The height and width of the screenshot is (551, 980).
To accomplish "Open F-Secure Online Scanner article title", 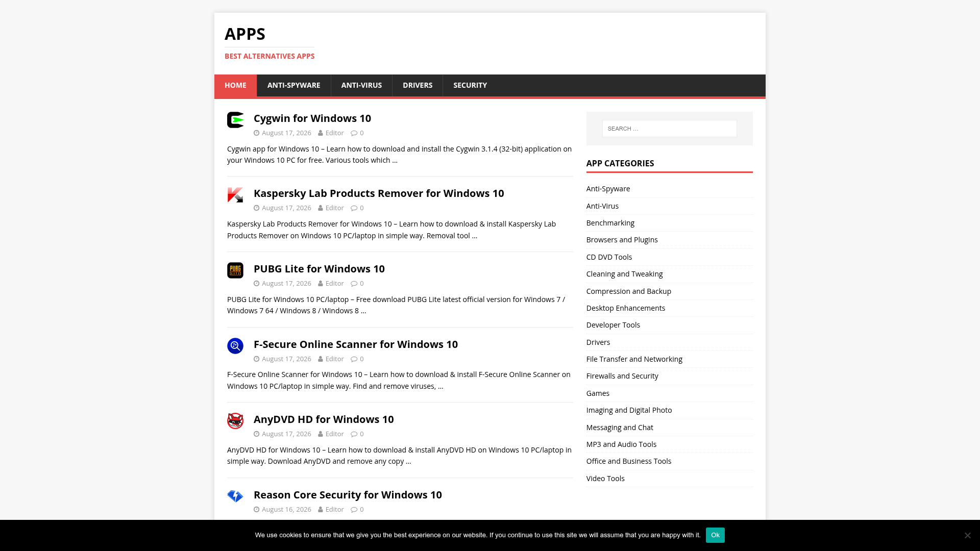I will (x=356, y=344).
